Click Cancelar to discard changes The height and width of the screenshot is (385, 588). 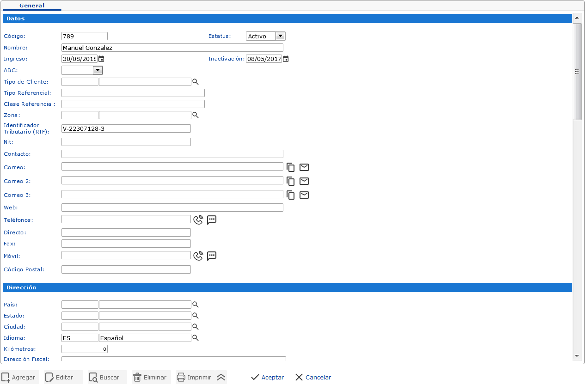313,377
